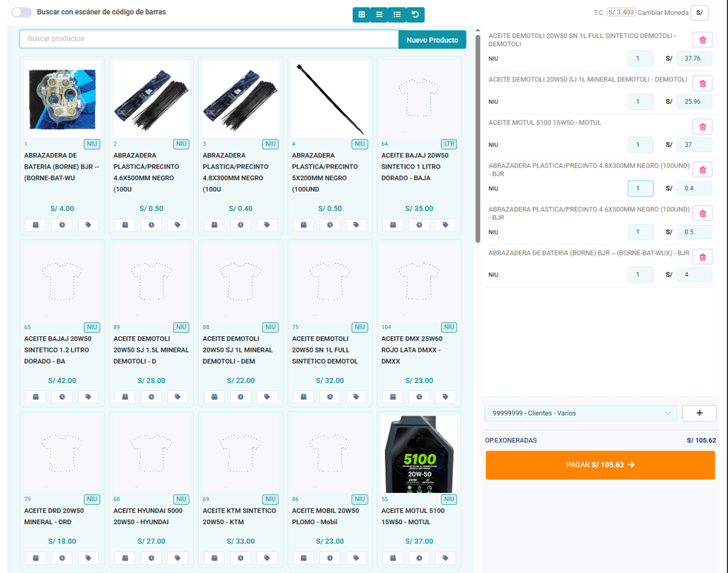Viewport: 728px width, 573px height.
Task: Focus the Buscar productos search field
Action: [209, 39]
